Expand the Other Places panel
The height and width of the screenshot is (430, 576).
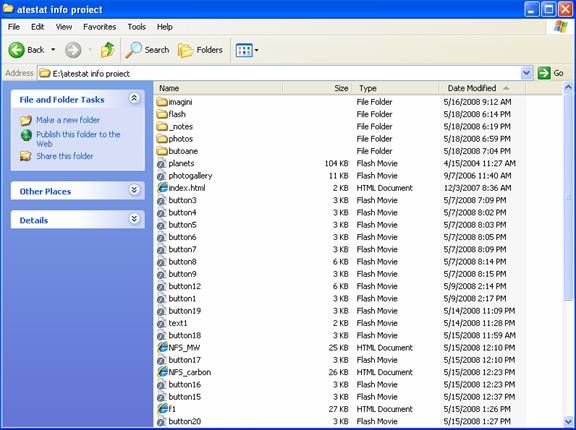(x=134, y=190)
